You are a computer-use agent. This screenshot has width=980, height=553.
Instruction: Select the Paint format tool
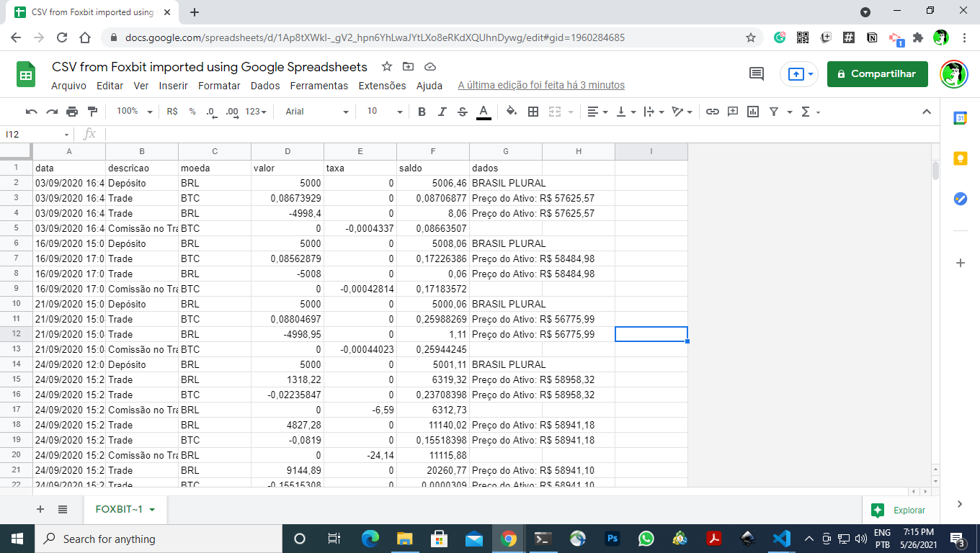coord(92,112)
